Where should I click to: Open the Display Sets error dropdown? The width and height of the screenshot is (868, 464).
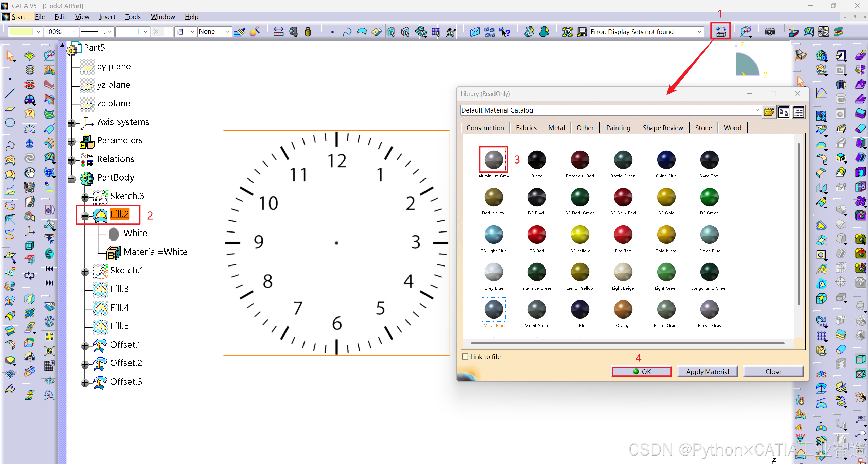[699, 32]
